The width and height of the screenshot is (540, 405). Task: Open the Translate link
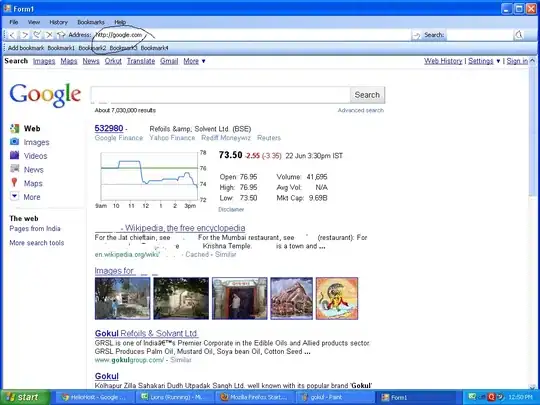[141, 61]
